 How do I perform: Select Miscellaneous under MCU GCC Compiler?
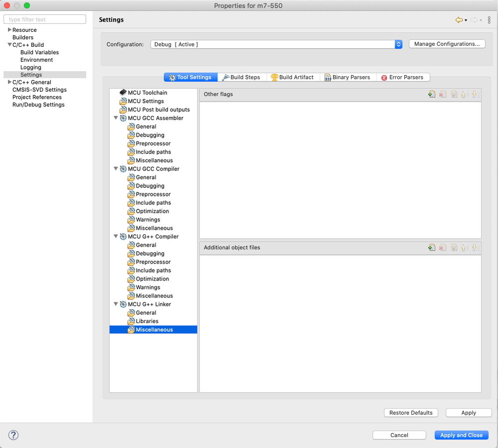pos(155,228)
